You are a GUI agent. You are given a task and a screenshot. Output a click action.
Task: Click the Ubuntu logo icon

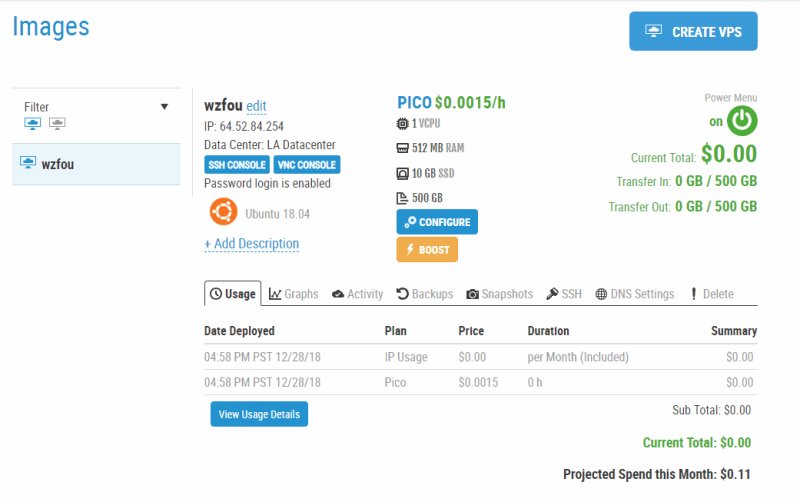(x=223, y=211)
